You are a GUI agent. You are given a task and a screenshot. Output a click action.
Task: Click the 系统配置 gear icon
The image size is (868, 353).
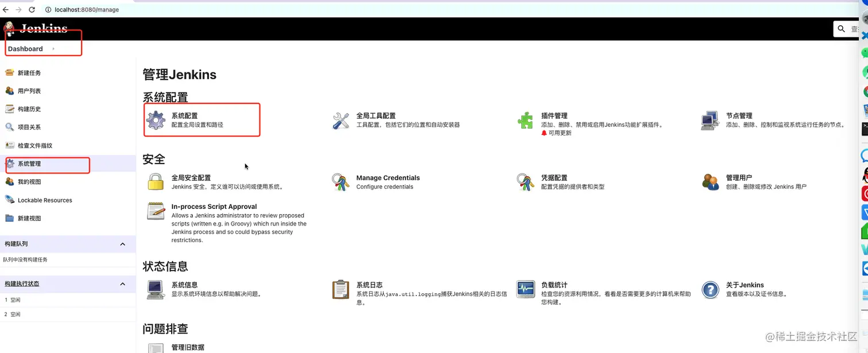coord(156,120)
